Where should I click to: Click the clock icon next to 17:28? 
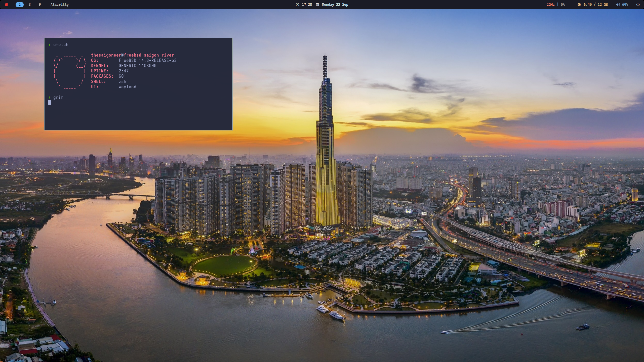pyautogui.click(x=297, y=5)
